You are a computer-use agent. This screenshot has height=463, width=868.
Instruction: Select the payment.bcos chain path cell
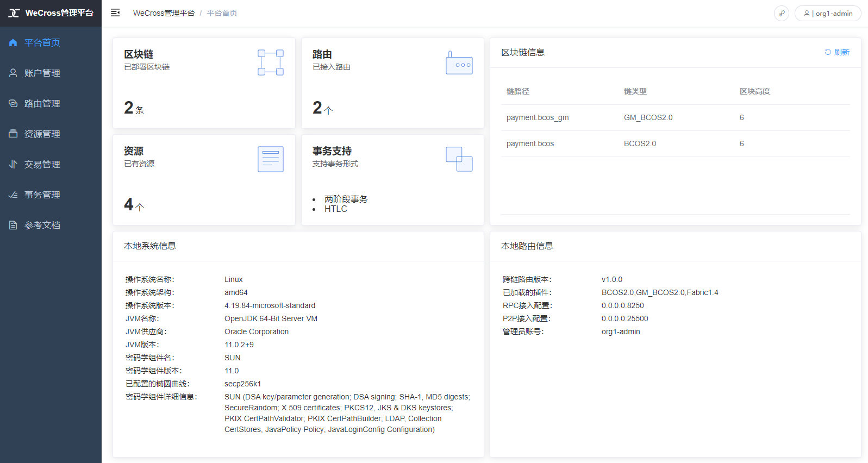530,143
